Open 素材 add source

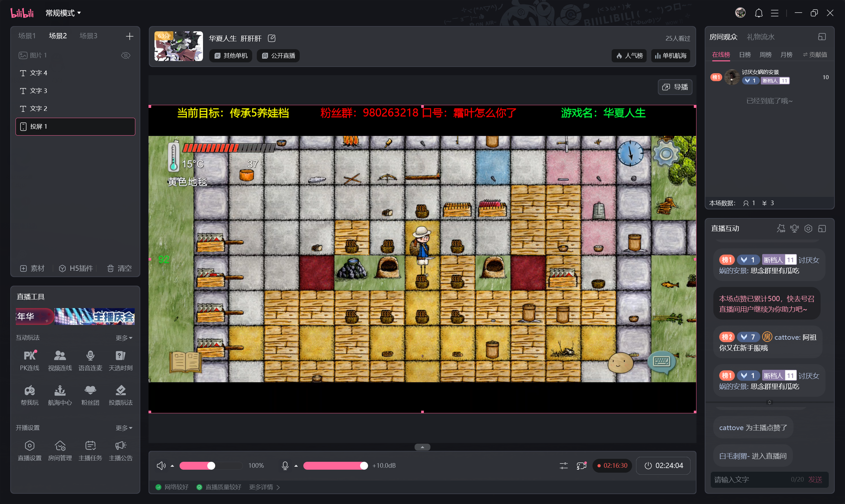(32, 268)
